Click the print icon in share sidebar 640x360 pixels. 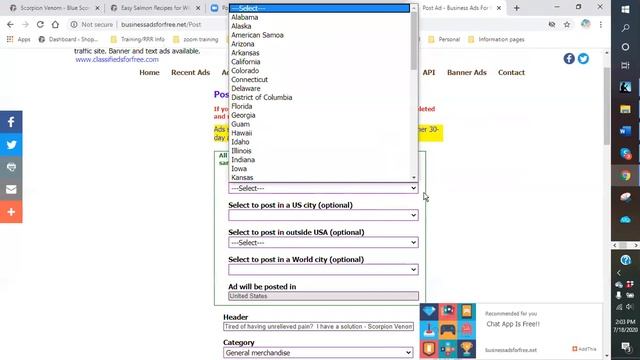tap(11, 167)
